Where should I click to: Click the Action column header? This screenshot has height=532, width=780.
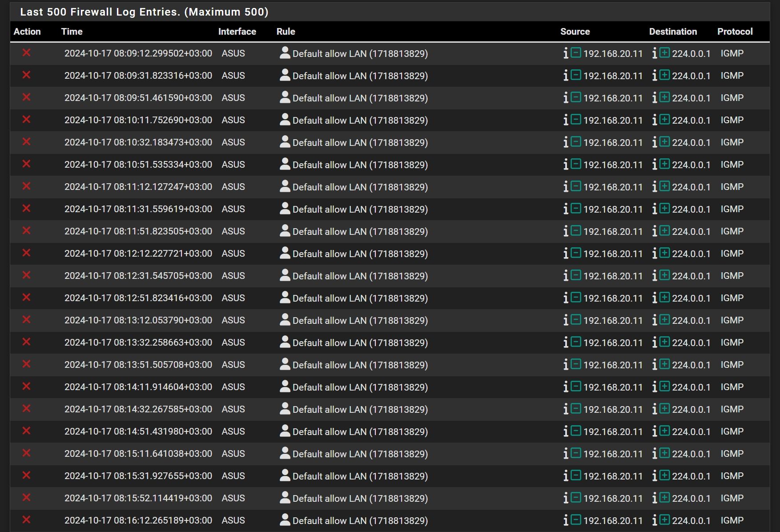pyautogui.click(x=27, y=32)
